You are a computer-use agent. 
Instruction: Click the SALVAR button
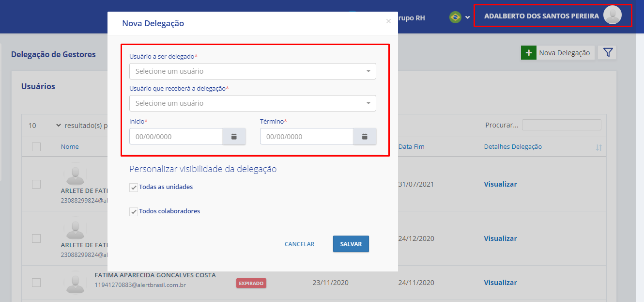click(x=351, y=244)
